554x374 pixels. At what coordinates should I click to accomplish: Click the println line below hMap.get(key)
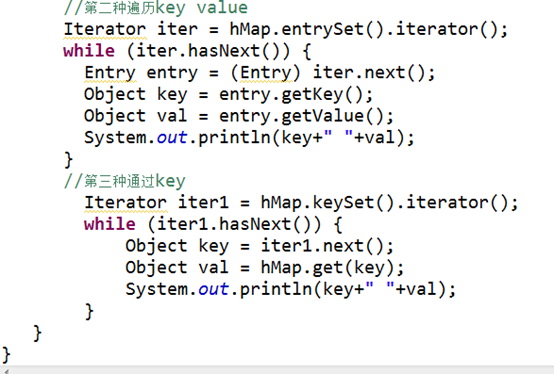click(x=291, y=290)
